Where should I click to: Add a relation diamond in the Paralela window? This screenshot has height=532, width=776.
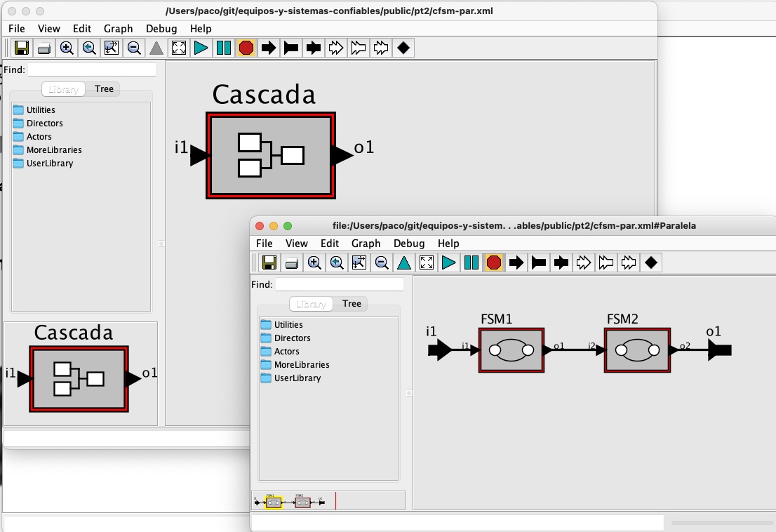click(x=651, y=262)
